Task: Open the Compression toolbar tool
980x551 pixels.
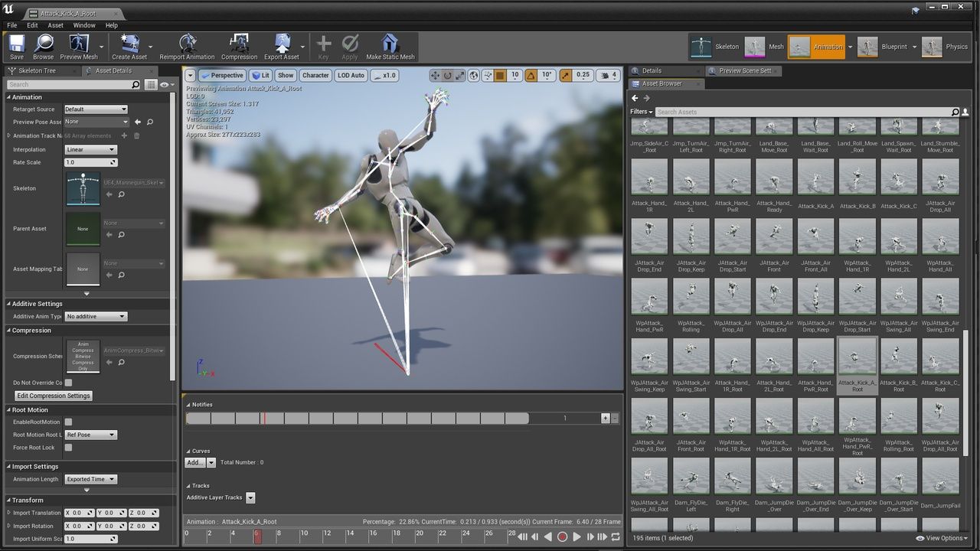Action: click(239, 47)
